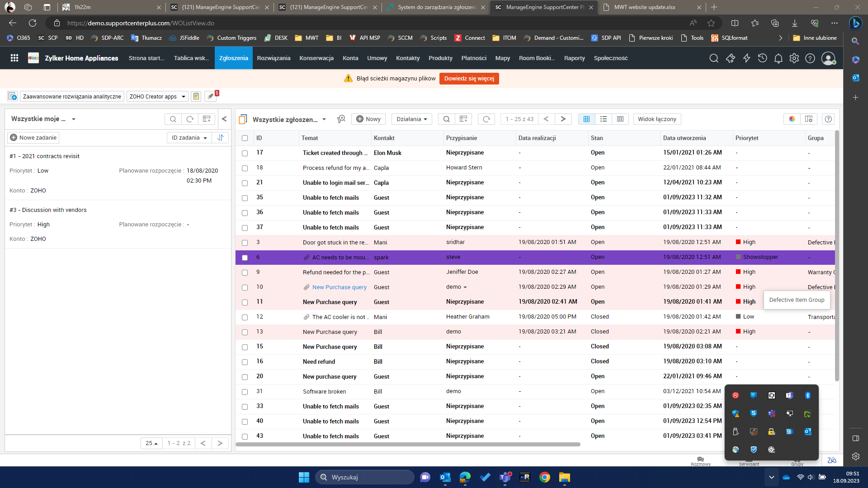Click the color palette swatch icon
Image resolution: width=868 pixels, height=488 pixels.
pyautogui.click(x=793, y=119)
